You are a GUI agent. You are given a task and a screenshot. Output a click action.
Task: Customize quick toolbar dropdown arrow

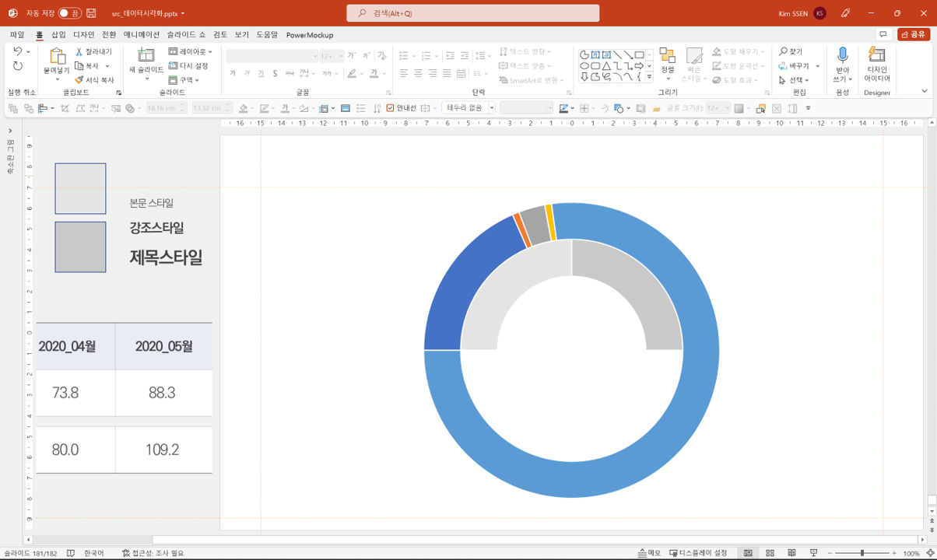click(808, 109)
